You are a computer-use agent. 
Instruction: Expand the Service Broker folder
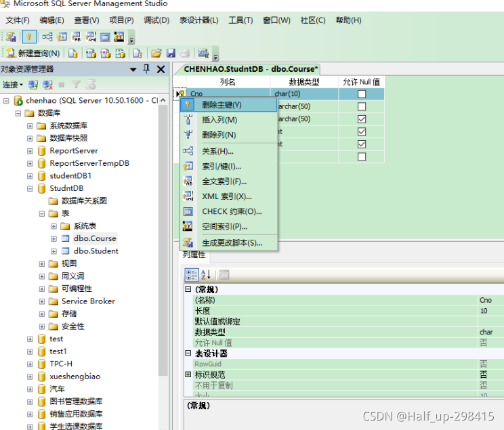pos(42,301)
